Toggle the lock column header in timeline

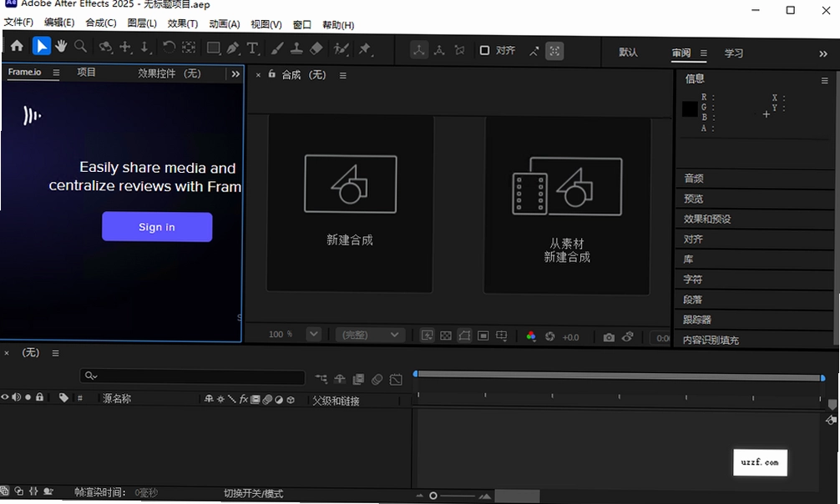coord(39,397)
